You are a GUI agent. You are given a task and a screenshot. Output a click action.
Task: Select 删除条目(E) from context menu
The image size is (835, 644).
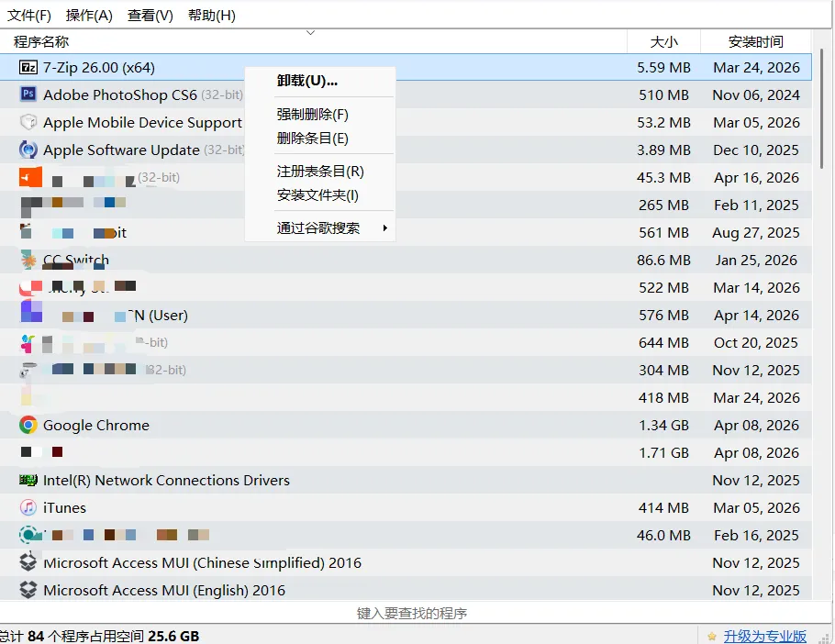coord(320,139)
